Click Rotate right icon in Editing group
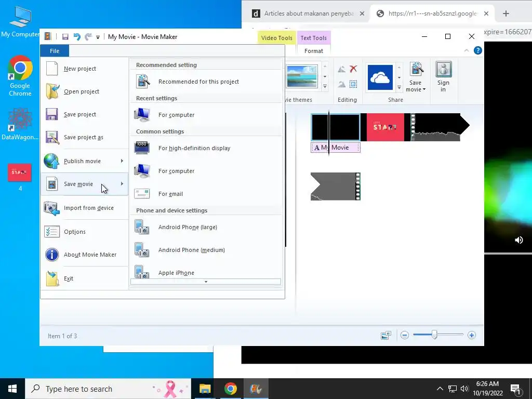532x399 pixels. (342, 84)
